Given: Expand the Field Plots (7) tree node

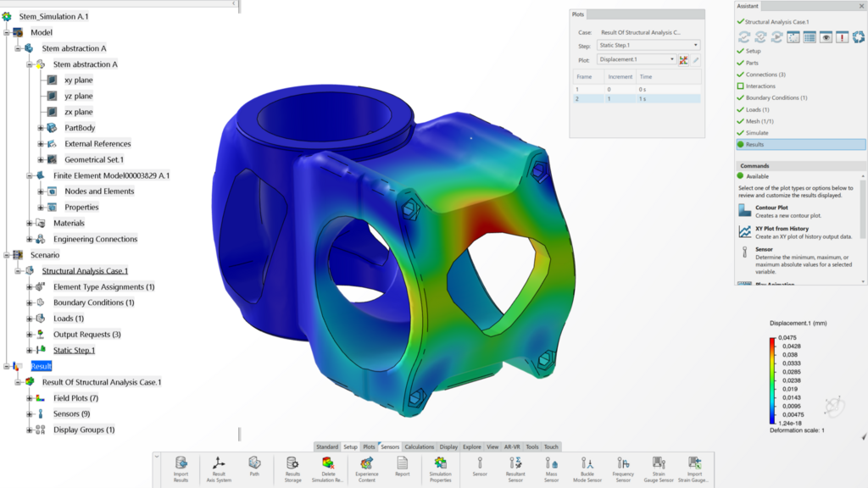Looking at the screenshot, I should [30, 398].
